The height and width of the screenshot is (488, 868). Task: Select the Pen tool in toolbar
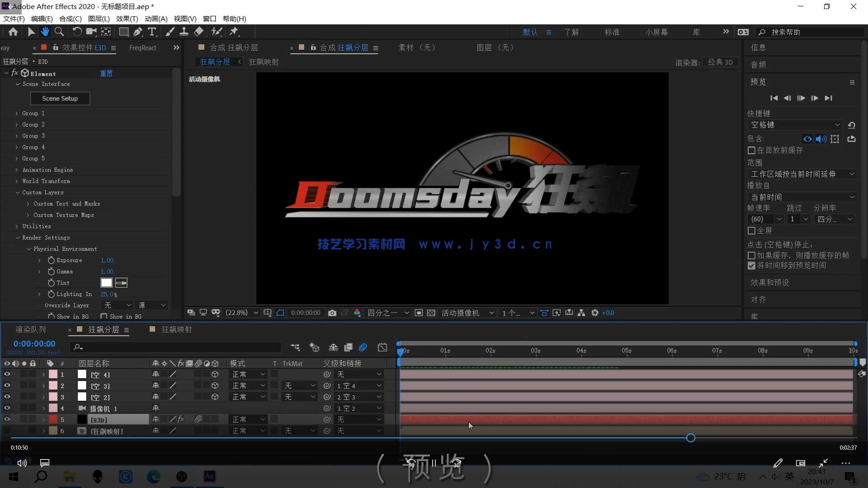[138, 32]
